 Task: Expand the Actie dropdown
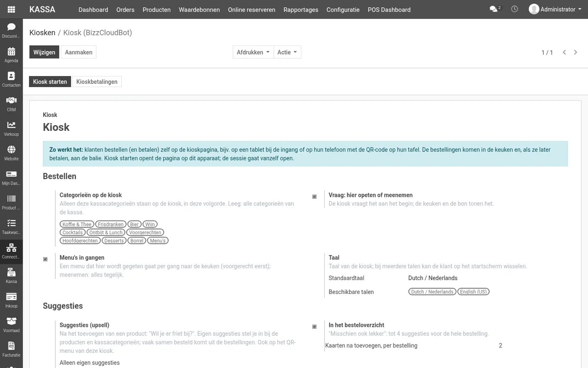coord(287,52)
